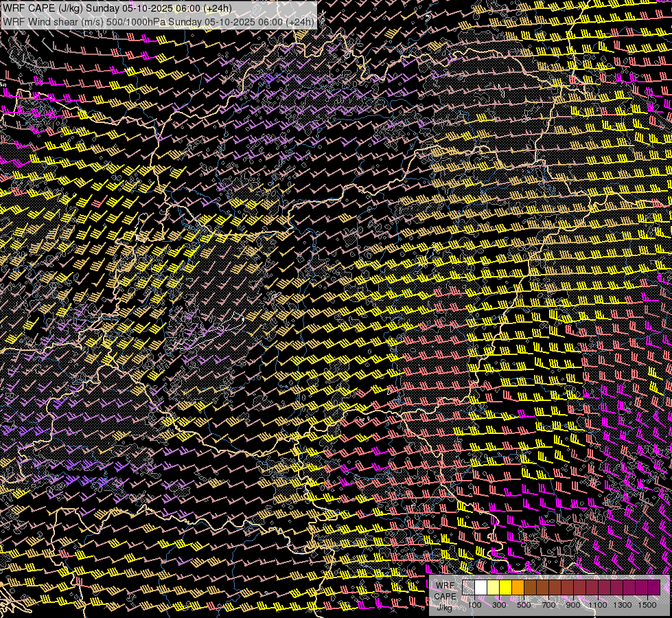Select the last purple legend swatch above 1500
The image size is (672, 618).
(x=654, y=587)
